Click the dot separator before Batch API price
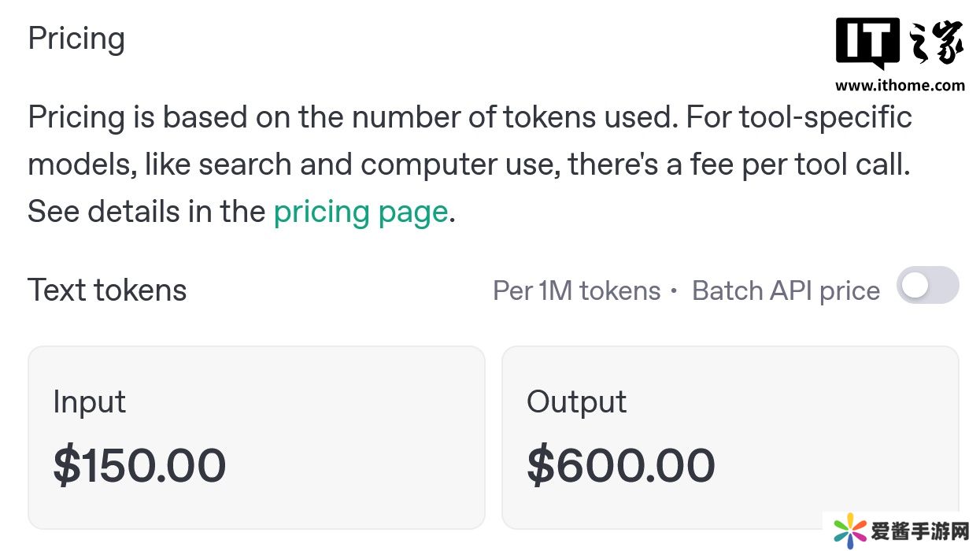The height and width of the screenshot is (551, 980). point(675,291)
